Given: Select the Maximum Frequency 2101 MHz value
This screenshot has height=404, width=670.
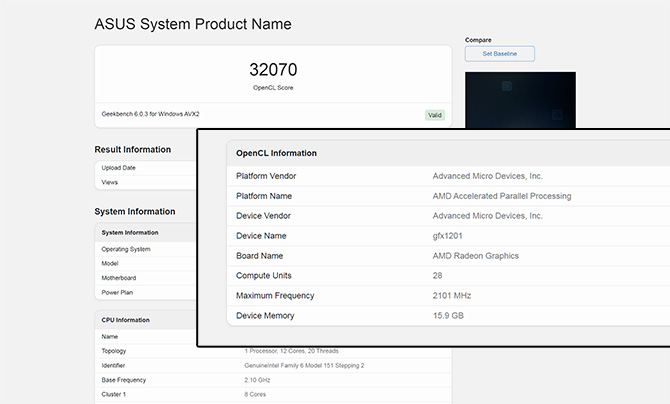Looking at the screenshot, I should pos(452,296).
